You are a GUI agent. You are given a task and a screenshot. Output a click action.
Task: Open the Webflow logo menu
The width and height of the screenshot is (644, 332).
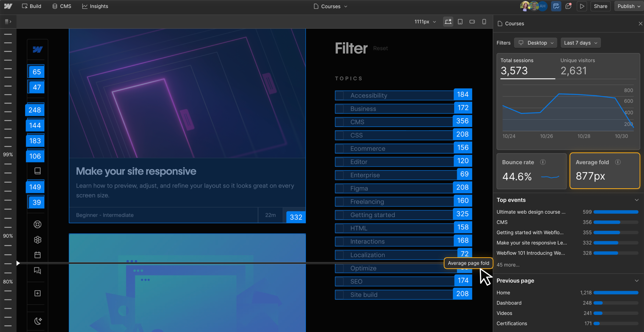[7, 6]
